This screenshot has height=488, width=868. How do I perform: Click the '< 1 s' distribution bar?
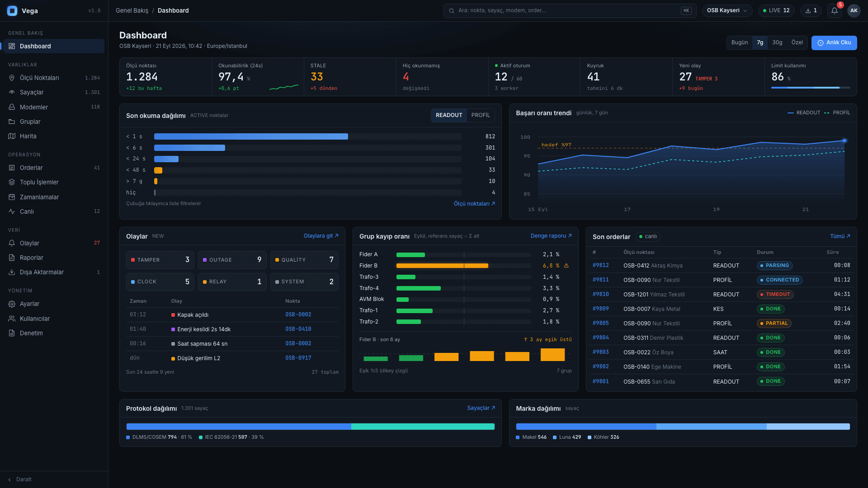pos(251,136)
